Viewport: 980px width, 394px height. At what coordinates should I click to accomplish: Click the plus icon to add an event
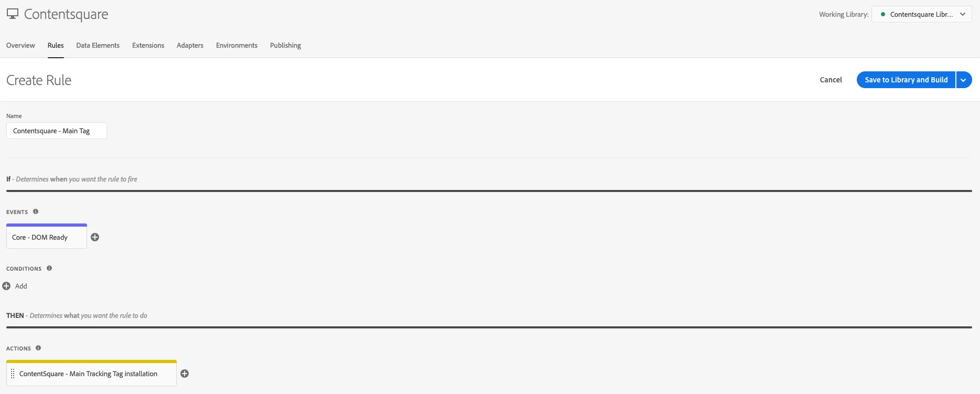(95, 237)
